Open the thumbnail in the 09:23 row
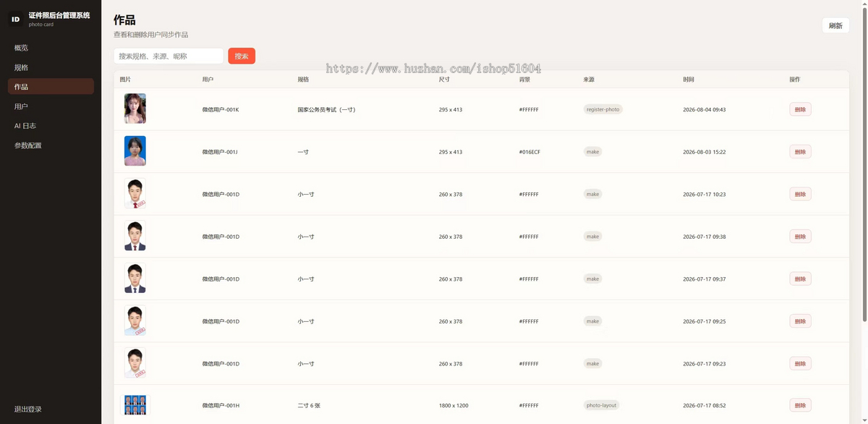 tap(135, 362)
